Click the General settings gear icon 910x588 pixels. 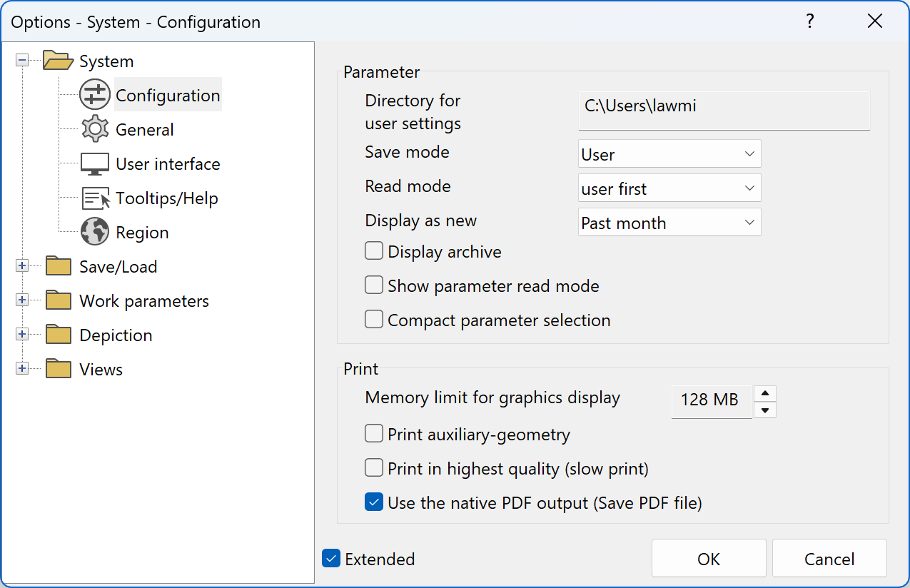(x=94, y=129)
